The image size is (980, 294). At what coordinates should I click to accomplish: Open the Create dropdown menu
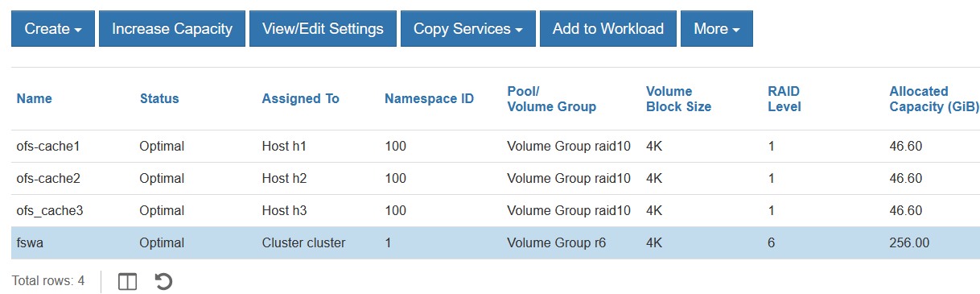pos(53,29)
